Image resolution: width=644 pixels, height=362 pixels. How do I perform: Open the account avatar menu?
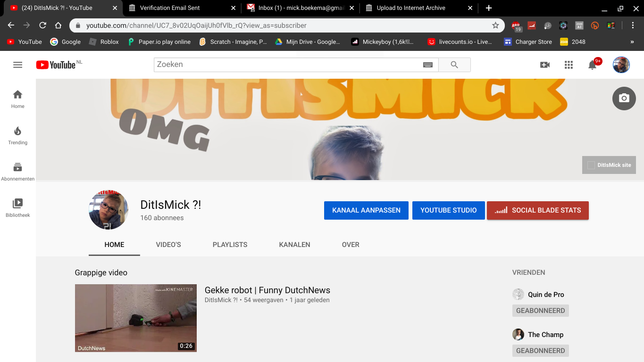tap(621, 65)
